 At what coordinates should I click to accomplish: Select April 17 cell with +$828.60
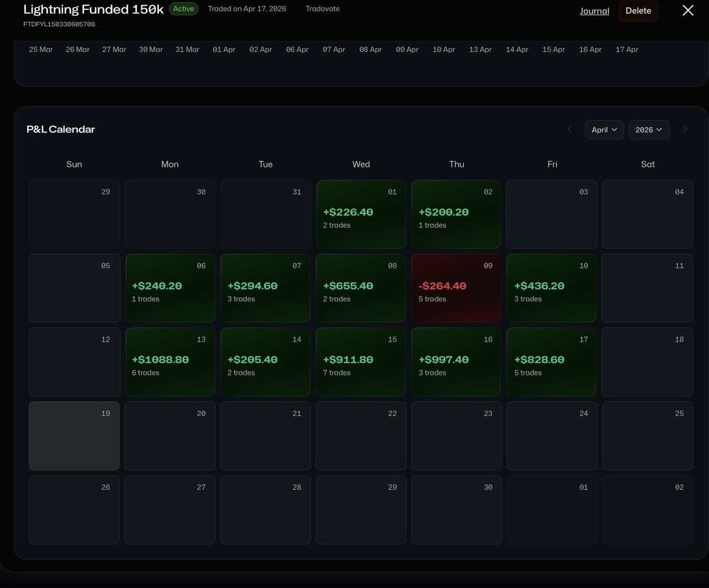pos(552,362)
